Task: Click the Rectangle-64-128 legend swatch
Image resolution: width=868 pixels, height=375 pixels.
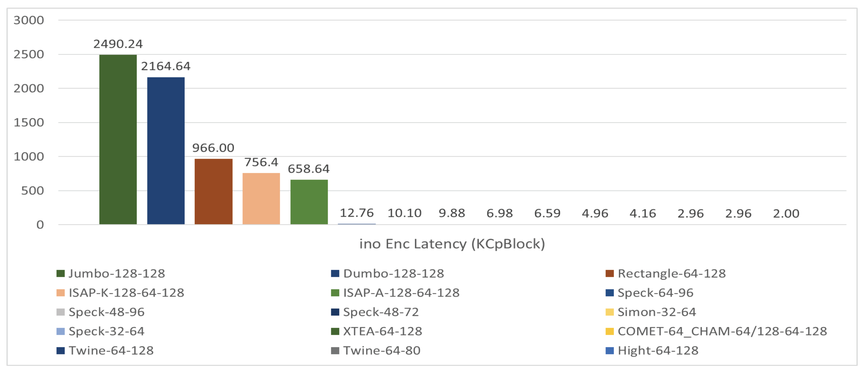Action: [609, 273]
